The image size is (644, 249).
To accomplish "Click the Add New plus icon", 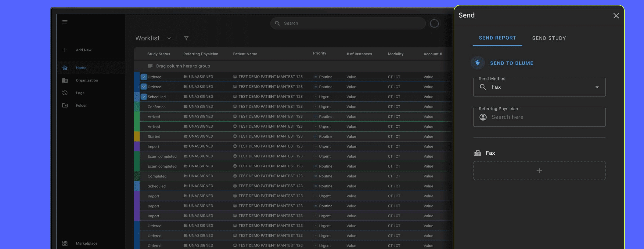I will 65,50.
